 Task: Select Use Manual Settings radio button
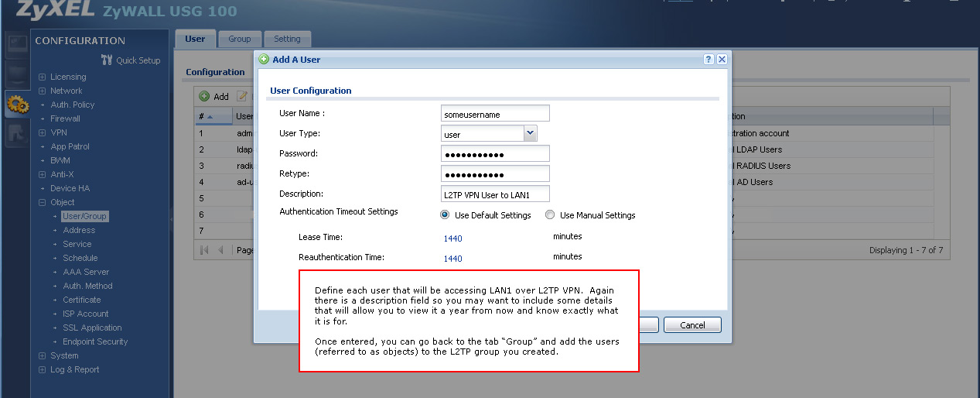(x=550, y=215)
